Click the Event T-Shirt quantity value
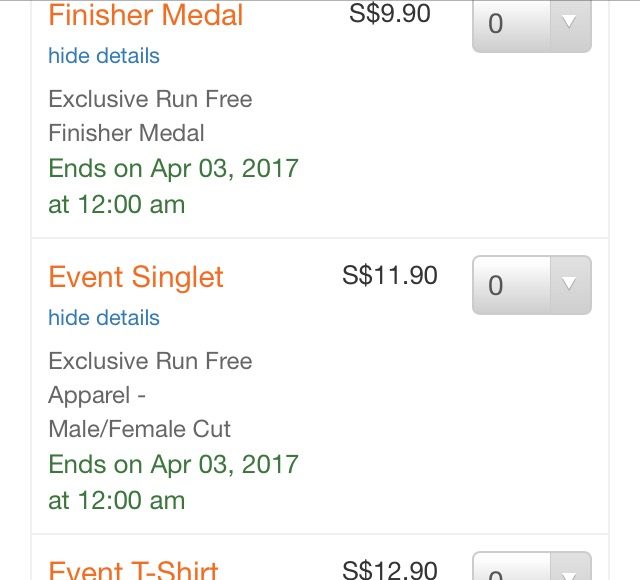 coord(496,573)
